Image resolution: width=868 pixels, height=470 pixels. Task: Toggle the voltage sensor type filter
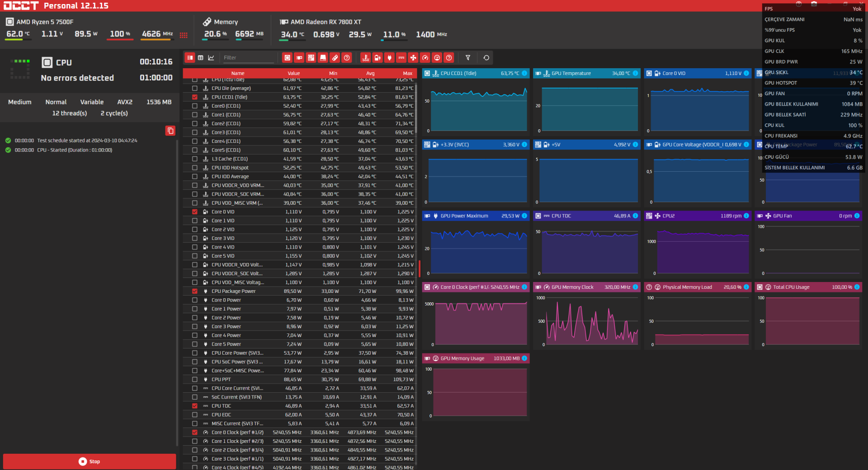(x=377, y=58)
